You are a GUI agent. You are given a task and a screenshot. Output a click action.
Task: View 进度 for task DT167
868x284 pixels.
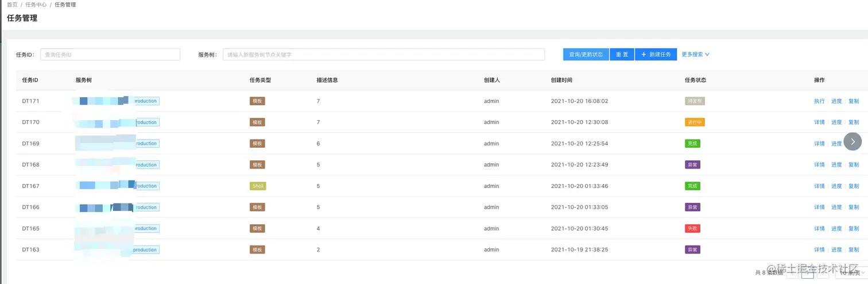836,186
